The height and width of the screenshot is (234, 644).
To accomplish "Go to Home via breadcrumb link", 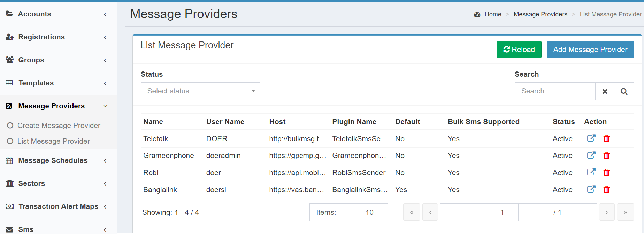I will click(x=493, y=14).
